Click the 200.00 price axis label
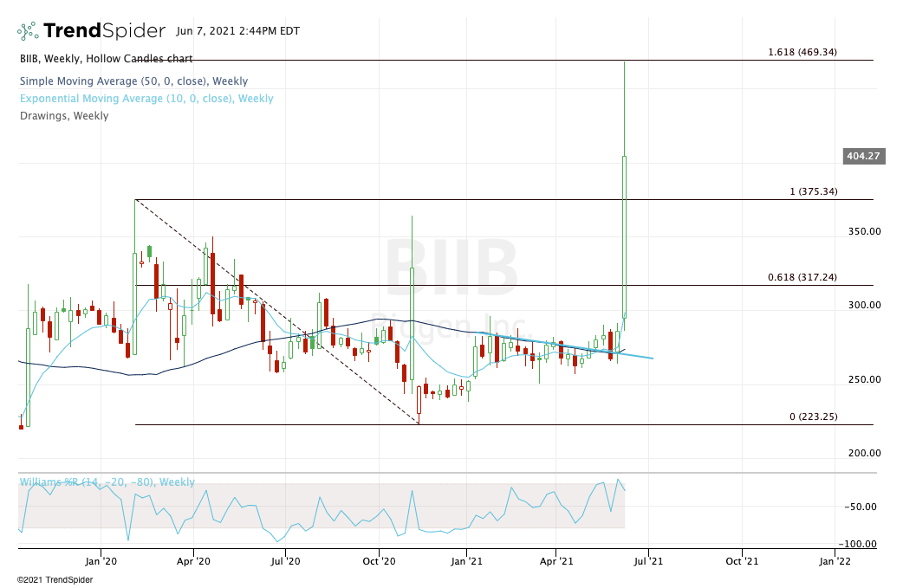903x588 pixels. click(x=864, y=453)
